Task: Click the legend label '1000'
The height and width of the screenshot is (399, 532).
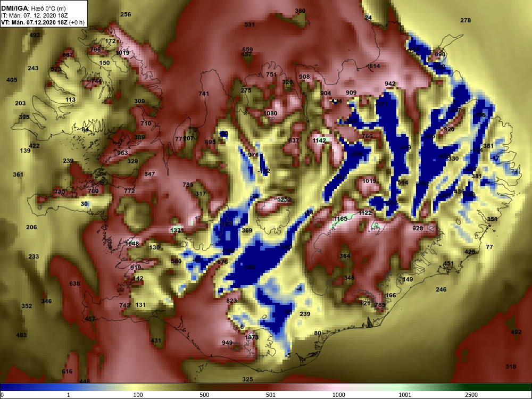Action: (338, 395)
